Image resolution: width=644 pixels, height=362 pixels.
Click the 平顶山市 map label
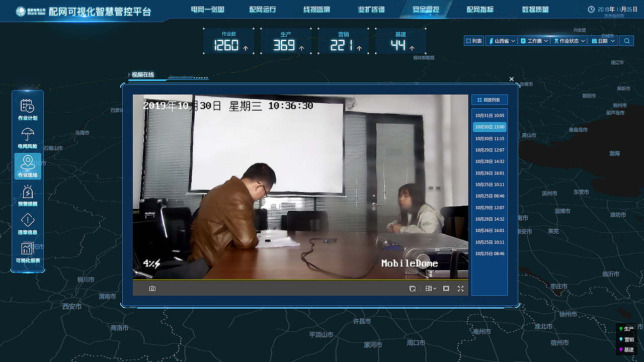(321, 335)
